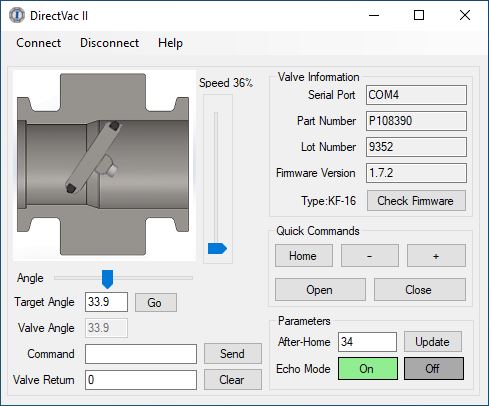489x406 pixels.
Task: Click the Valve Return field
Action: pyautogui.click(x=141, y=380)
